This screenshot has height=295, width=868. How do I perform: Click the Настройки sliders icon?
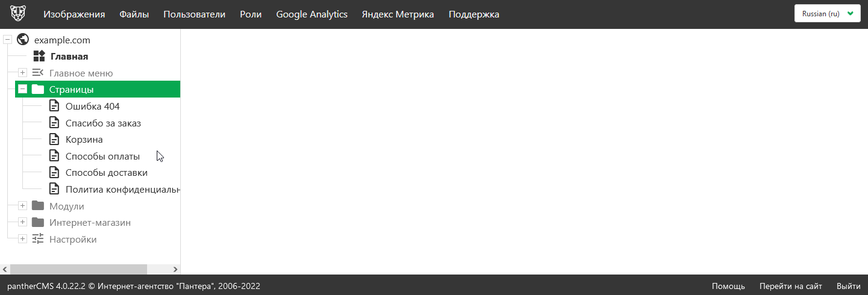pos(38,239)
